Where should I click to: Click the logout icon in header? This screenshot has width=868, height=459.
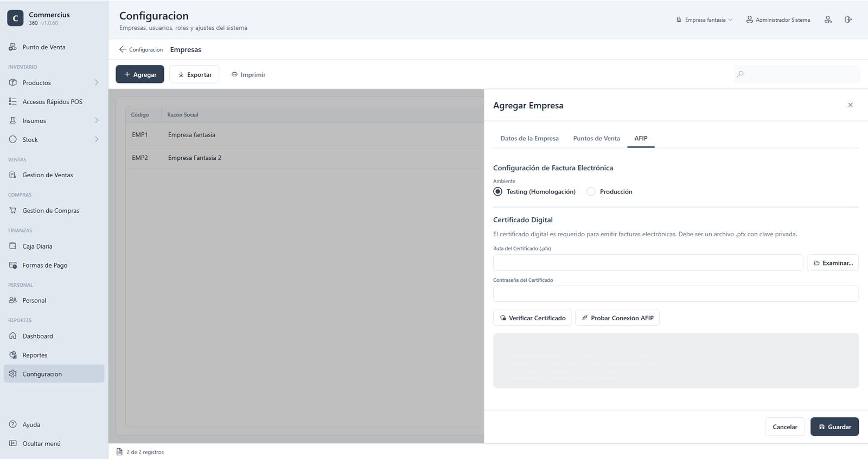[848, 20]
